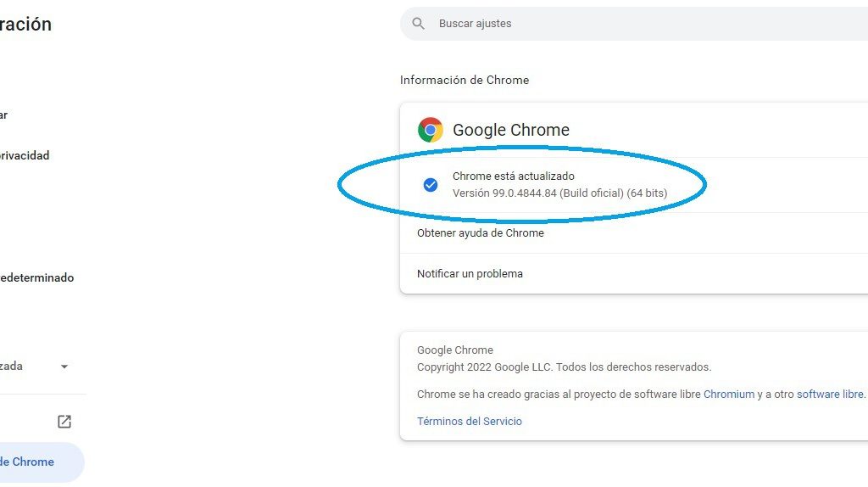This screenshot has width=868, height=487.
Task: Click the partially visible sidebar item ending in ar
Action: tap(4, 115)
